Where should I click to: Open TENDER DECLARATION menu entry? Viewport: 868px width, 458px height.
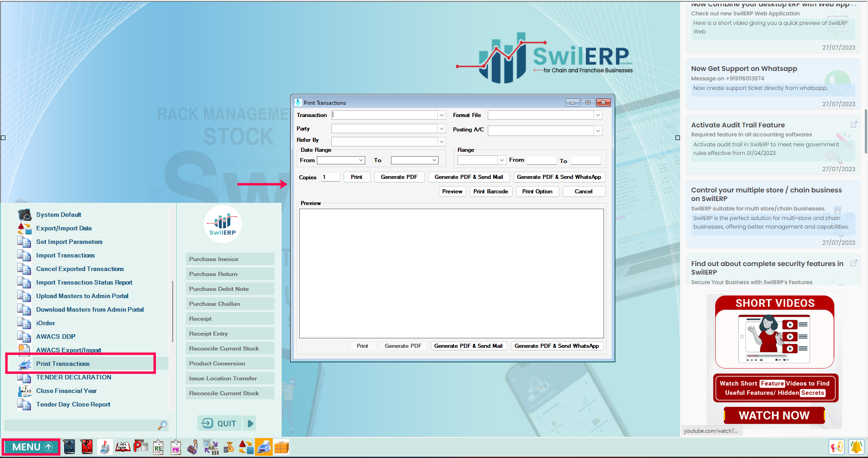[74, 377]
